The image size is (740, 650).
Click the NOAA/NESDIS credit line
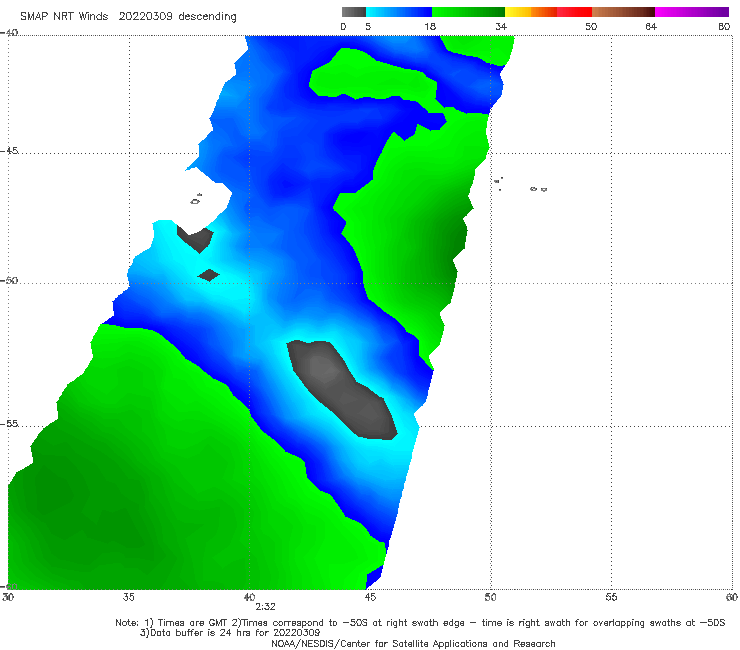[413, 644]
